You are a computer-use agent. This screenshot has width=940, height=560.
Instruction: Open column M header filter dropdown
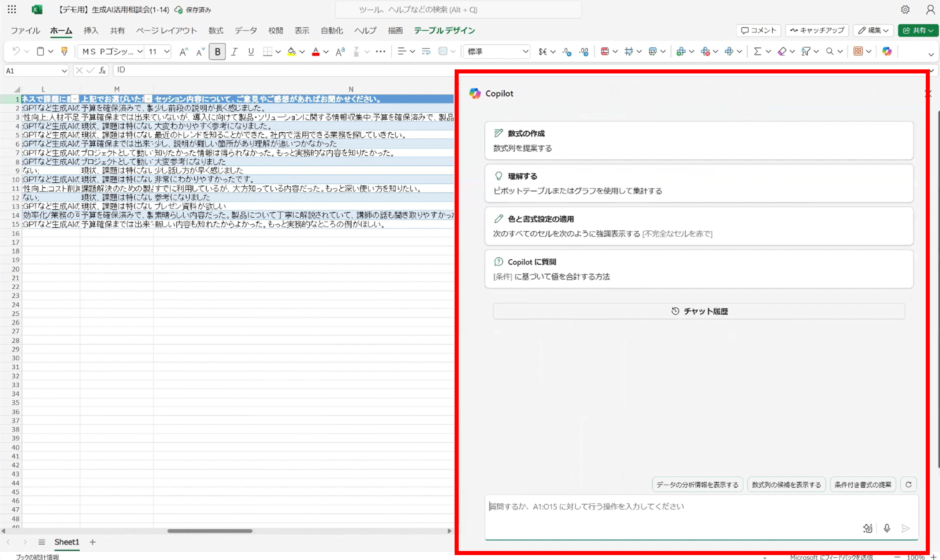click(149, 99)
